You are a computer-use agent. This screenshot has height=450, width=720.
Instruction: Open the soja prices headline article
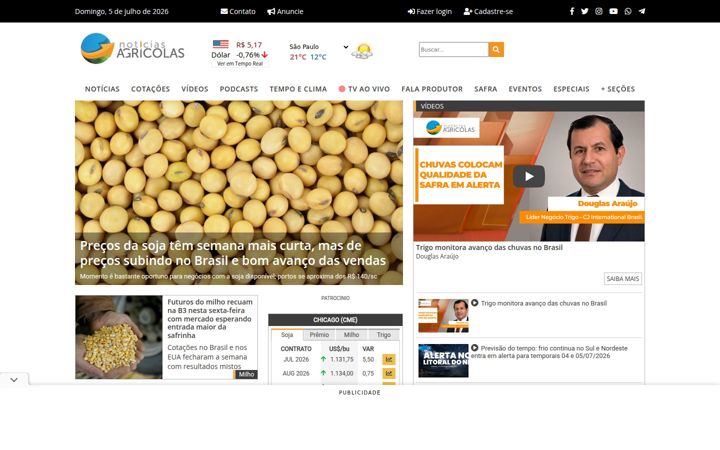point(233,253)
